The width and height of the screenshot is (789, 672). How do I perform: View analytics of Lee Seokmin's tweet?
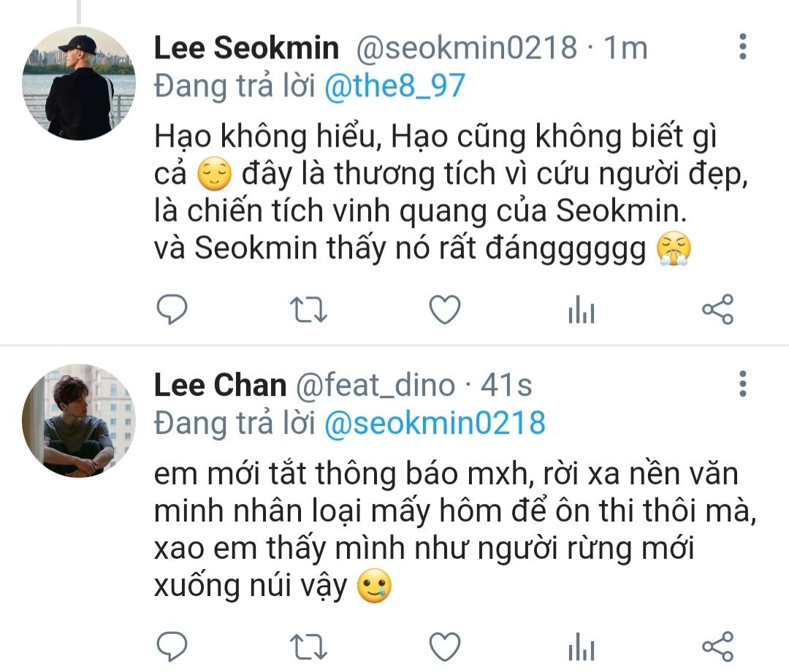click(582, 309)
